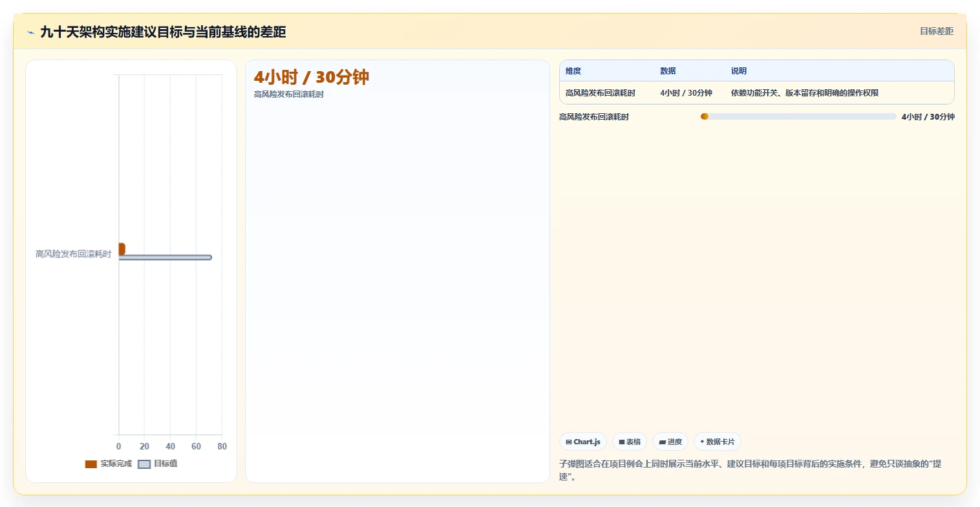Image resolution: width=980 pixels, height=507 pixels.
Task: Click the 目标差距 label in header
Action: pyautogui.click(x=937, y=31)
